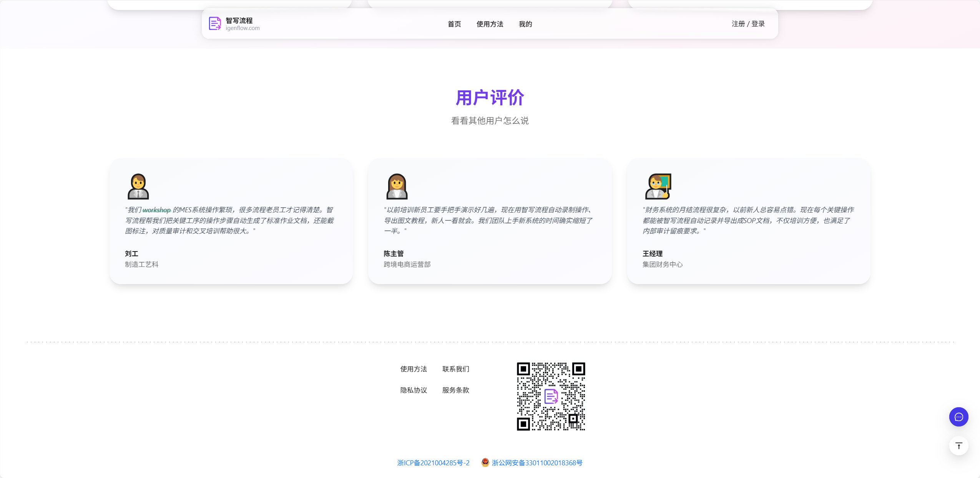Open the 浙ICP备2021004285号-2 link

click(433, 463)
